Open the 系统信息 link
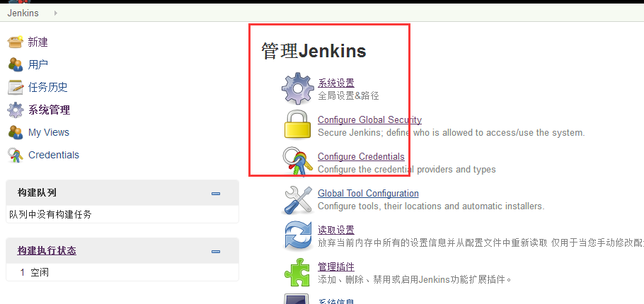 click(x=336, y=301)
